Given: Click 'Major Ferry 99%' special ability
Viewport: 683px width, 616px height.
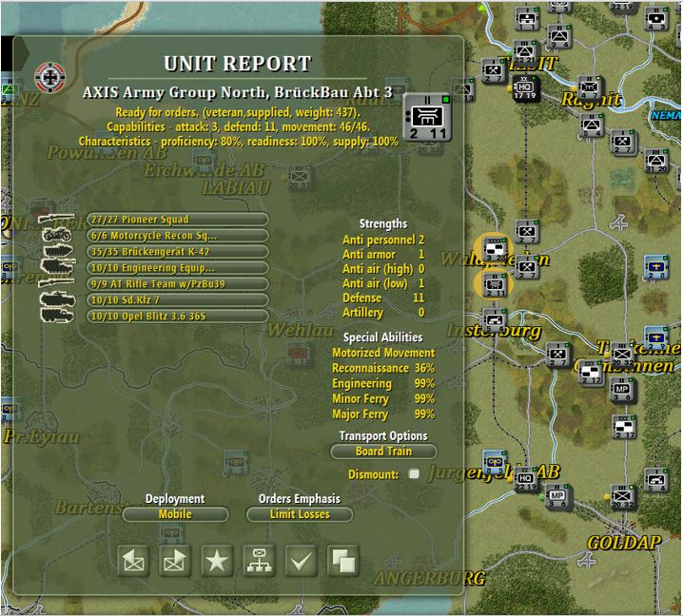Looking at the screenshot, I should coord(383,414).
